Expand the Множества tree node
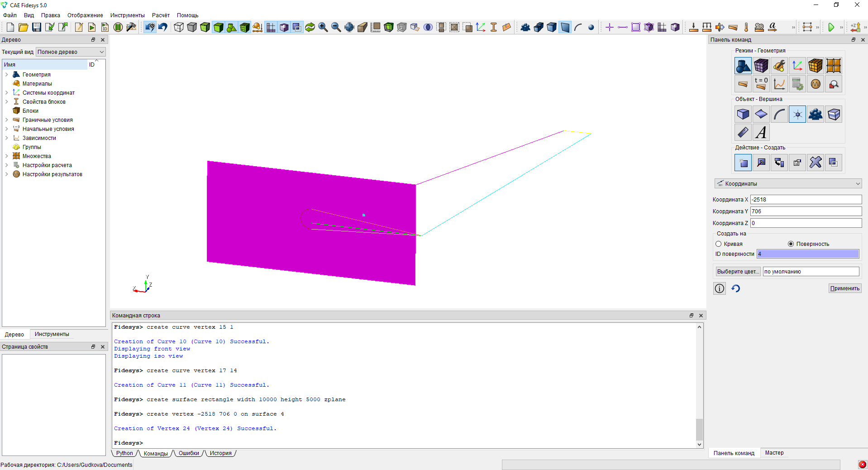Viewport: 868px width, 470px height. [x=7, y=156]
